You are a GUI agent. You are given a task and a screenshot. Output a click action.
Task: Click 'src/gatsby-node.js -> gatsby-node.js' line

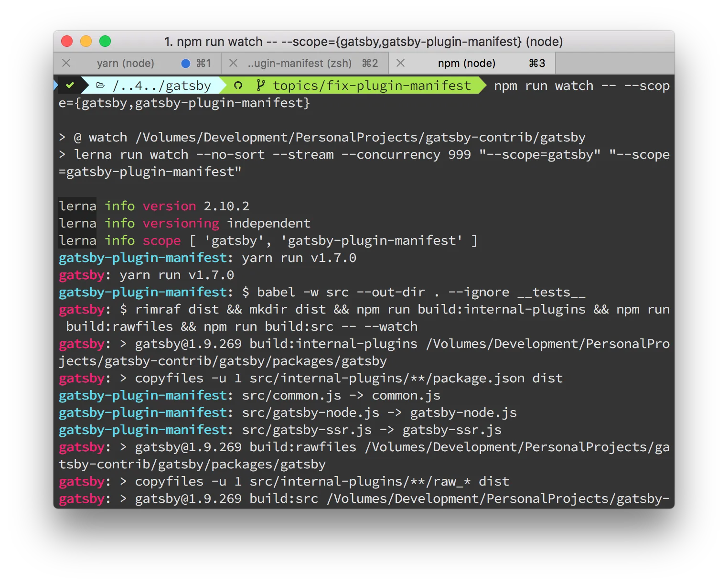pyautogui.click(x=288, y=412)
